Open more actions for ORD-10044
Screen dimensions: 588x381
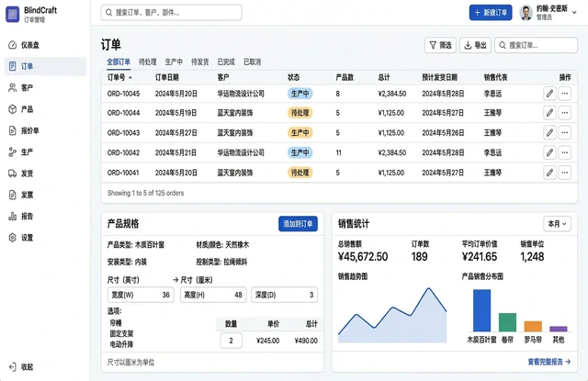(565, 112)
